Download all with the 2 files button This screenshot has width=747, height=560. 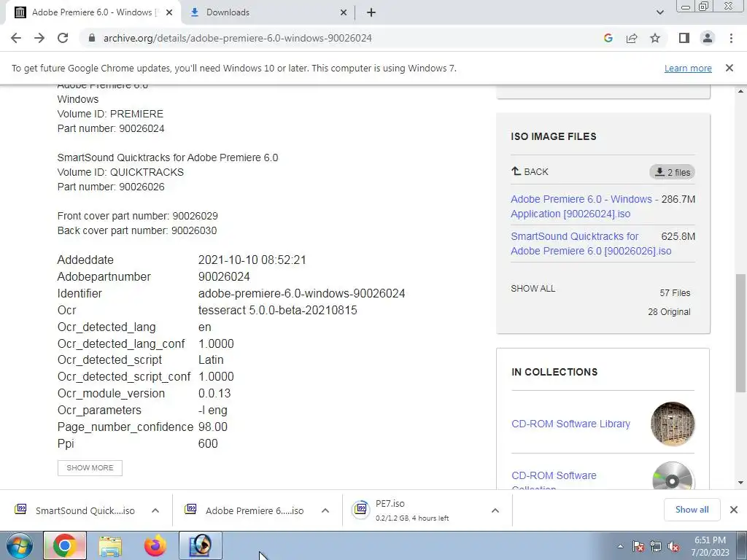click(672, 172)
